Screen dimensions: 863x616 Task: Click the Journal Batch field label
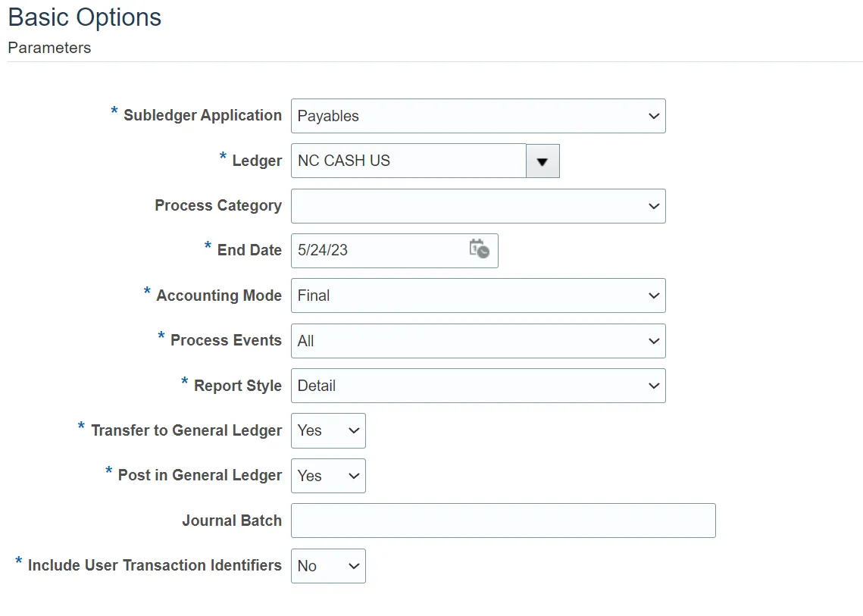(232, 521)
